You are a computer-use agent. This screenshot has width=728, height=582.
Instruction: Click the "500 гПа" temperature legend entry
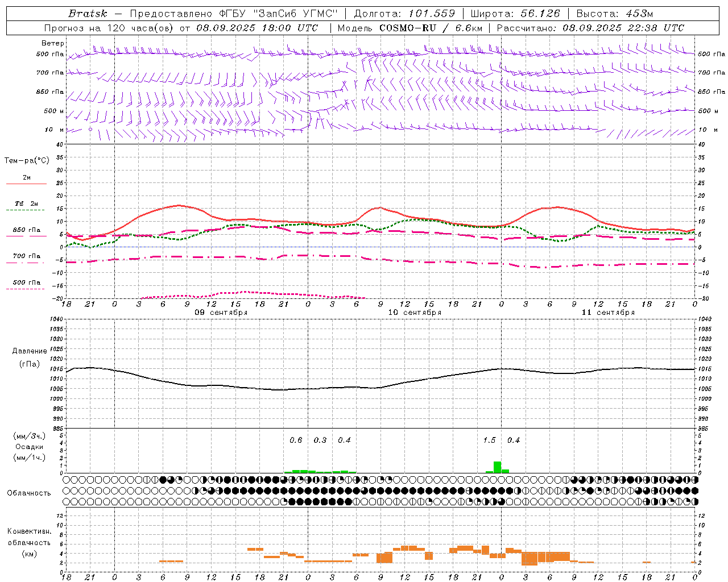point(26,282)
